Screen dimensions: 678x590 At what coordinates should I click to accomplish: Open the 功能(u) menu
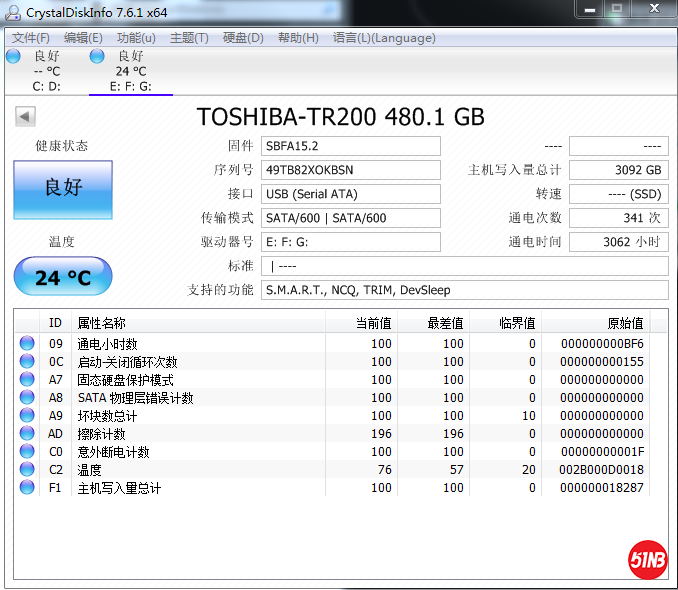click(x=136, y=38)
